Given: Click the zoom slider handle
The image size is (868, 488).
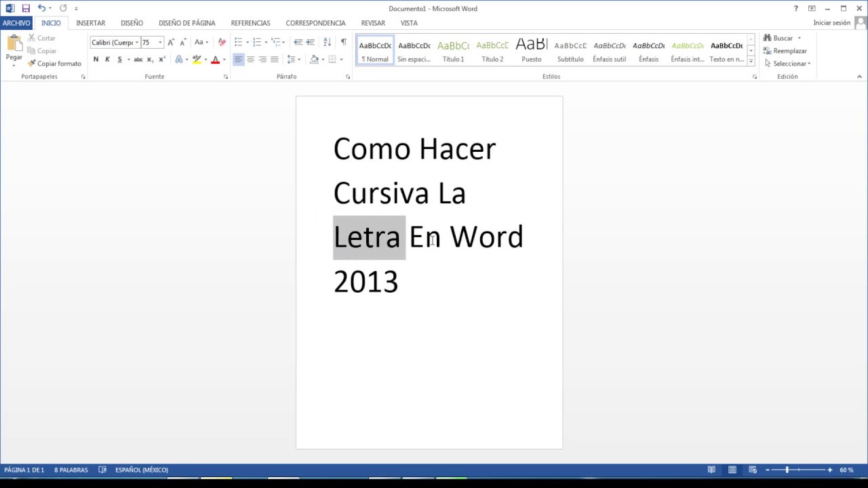Looking at the screenshot, I should [787, 470].
